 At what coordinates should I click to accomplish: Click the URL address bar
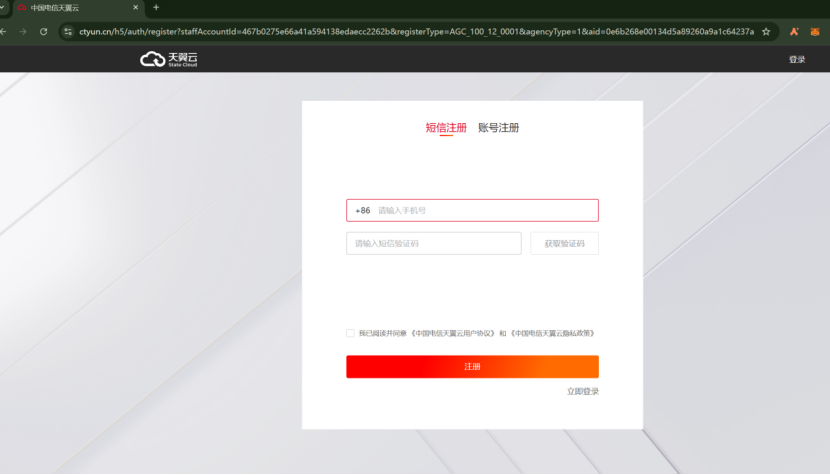pos(416,32)
